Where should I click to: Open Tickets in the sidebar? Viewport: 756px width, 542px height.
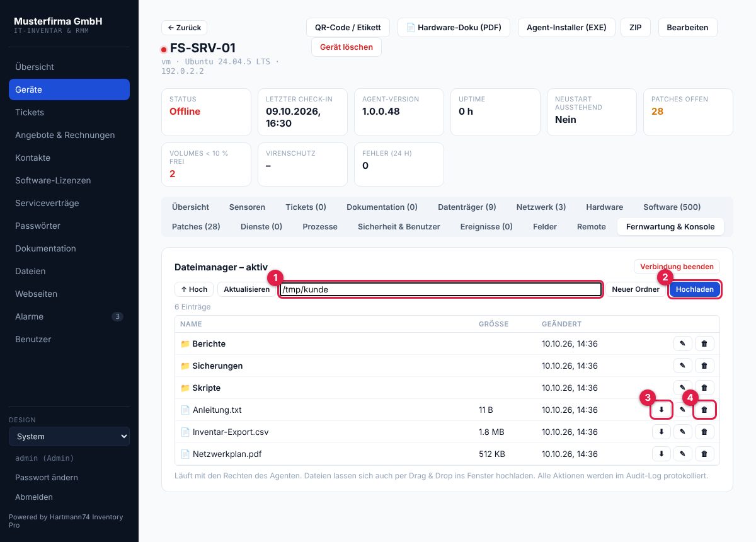click(69, 112)
